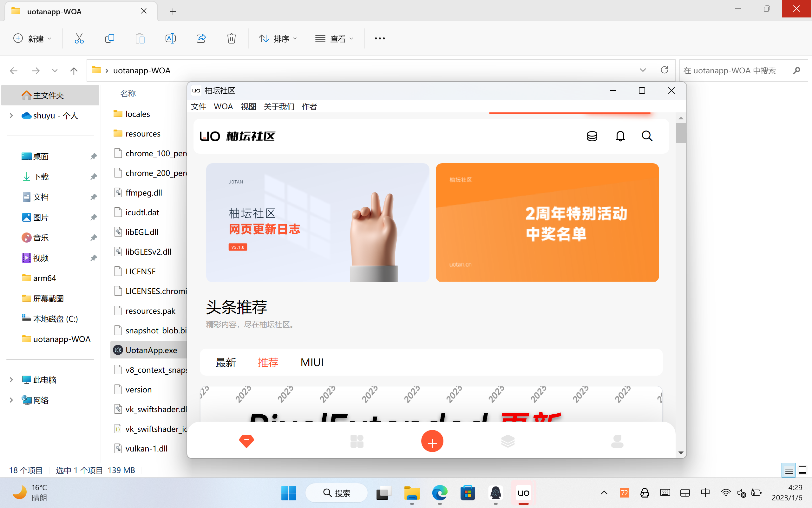Click the taskbar 搜索 box
This screenshot has height=508, width=812.
tap(336, 493)
